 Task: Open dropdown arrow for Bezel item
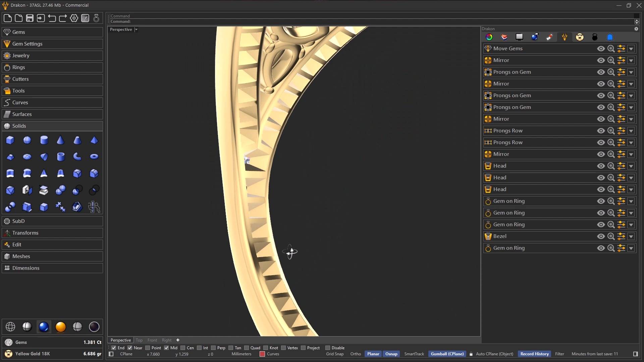[631, 236]
